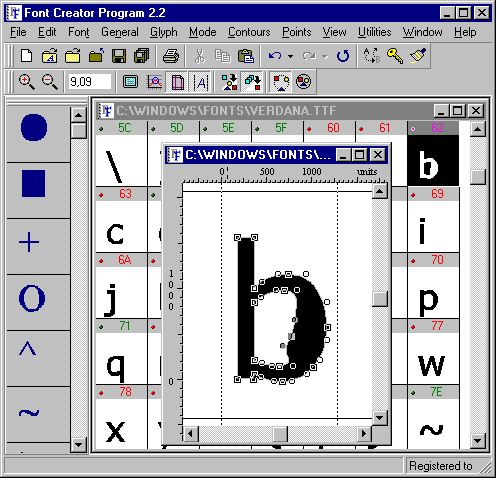
Task: Zoom in with the plus magnifier
Action: (27, 82)
